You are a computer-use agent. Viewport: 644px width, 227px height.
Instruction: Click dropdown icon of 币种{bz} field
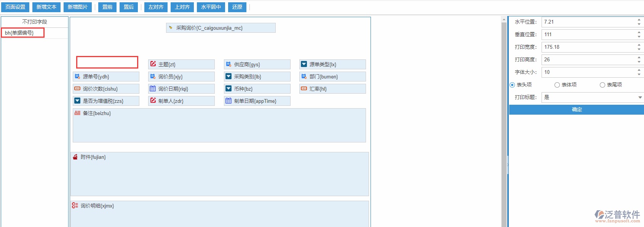pos(229,88)
